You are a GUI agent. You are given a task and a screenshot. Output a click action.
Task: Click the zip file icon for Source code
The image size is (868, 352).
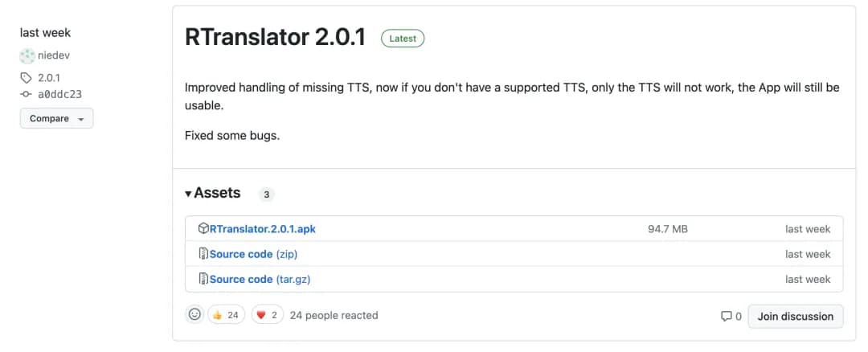pyautogui.click(x=203, y=254)
